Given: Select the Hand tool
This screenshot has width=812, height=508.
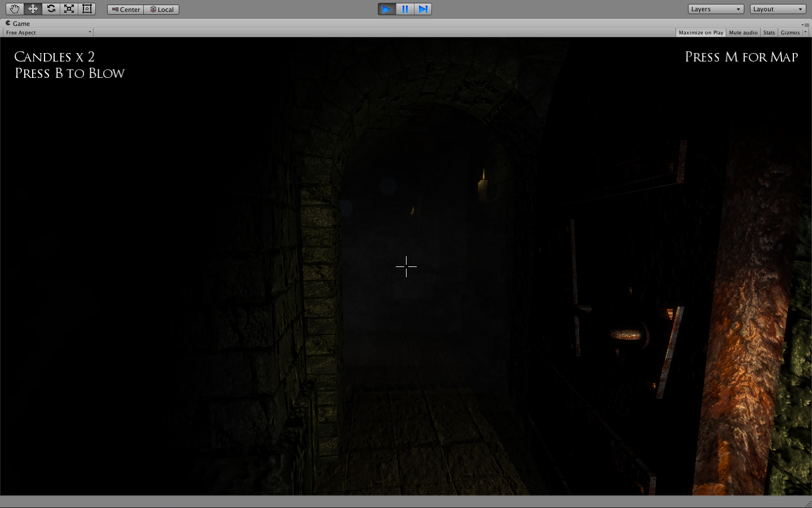Looking at the screenshot, I should [15, 9].
